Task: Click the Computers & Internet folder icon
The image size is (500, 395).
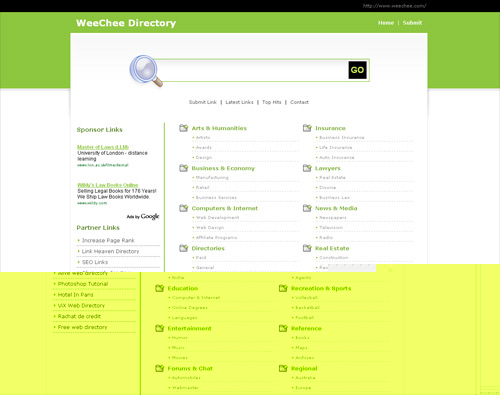Action: click(x=184, y=208)
